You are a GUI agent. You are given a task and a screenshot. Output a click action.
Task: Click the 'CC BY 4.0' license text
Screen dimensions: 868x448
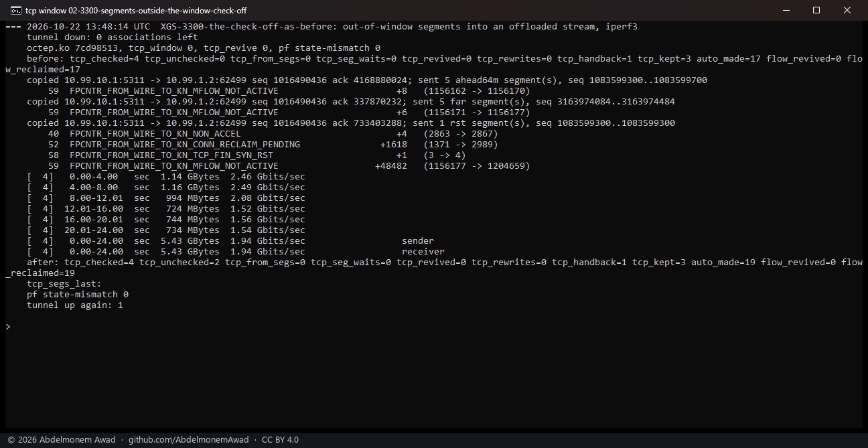[280, 440]
